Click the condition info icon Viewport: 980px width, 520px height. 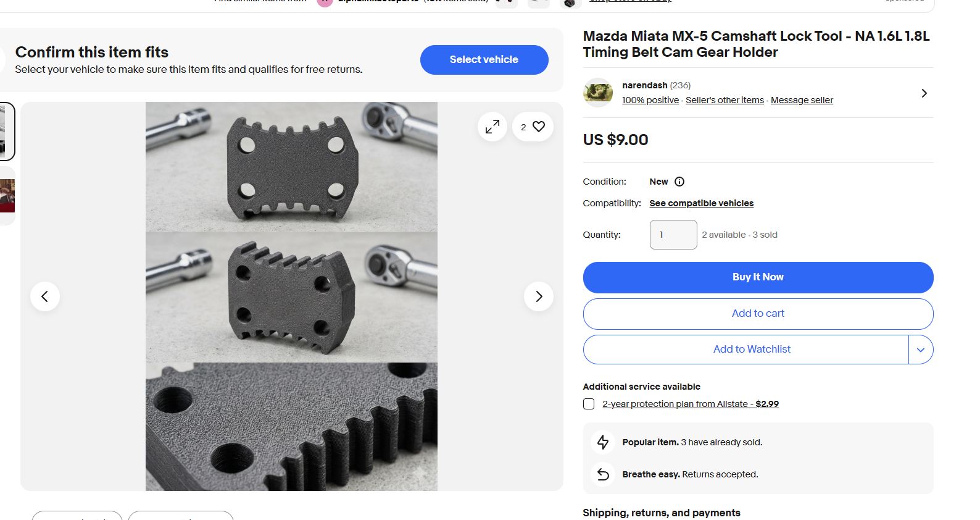click(679, 182)
